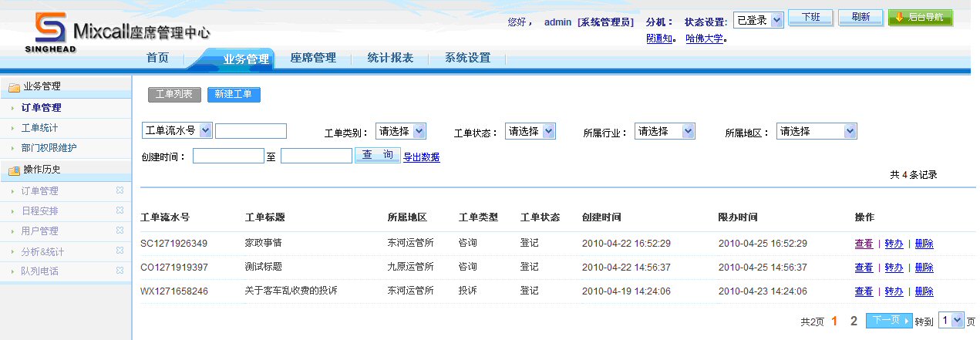980x340 pixels.
Task: Click the 导出数据 link
Action: click(x=421, y=157)
